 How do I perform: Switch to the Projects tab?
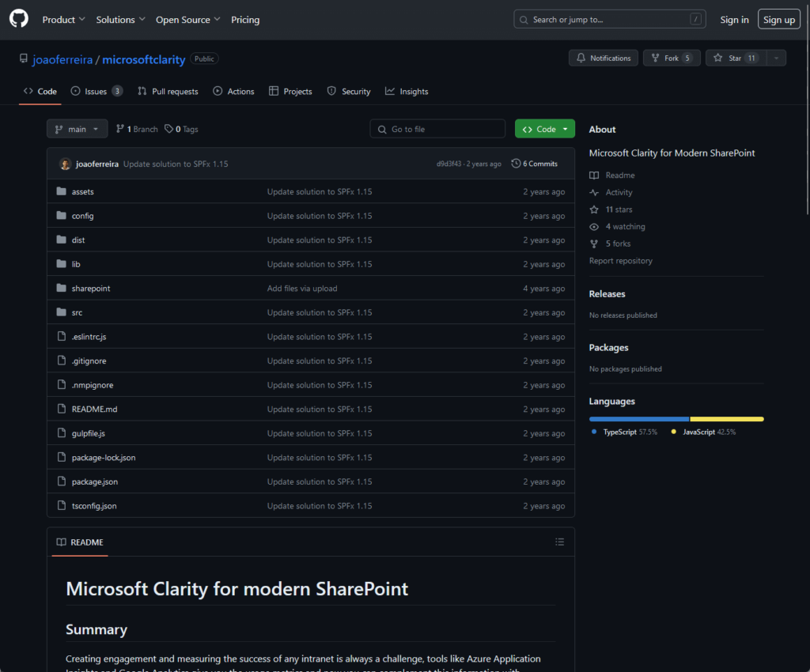[x=291, y=92]
